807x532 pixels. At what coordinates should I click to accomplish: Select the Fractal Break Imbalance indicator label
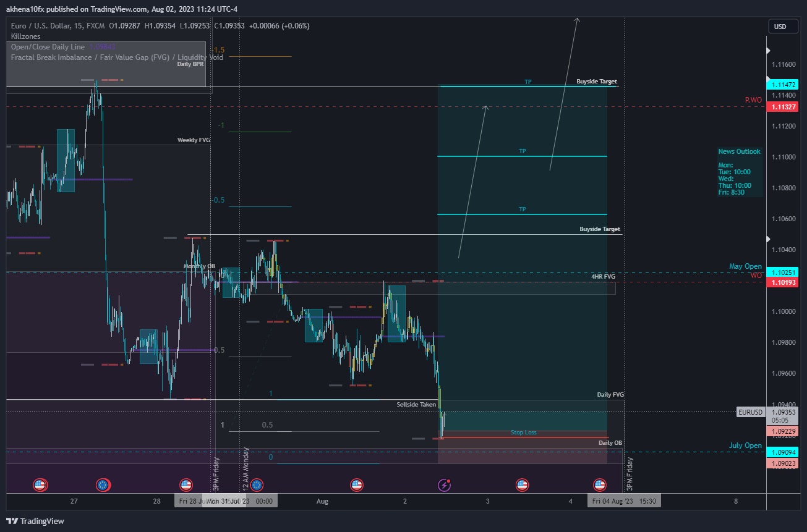pyautogui.click(x=117, y=57)
